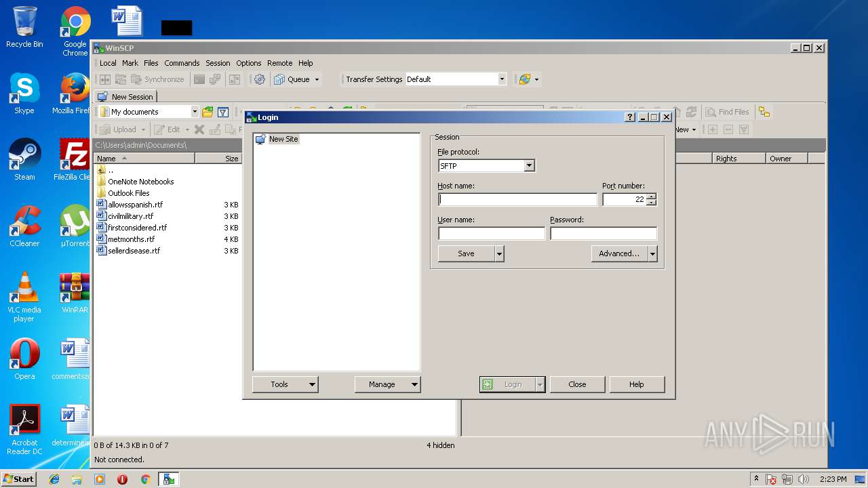Click the remote Refresh icon

[x=691, y=112]
